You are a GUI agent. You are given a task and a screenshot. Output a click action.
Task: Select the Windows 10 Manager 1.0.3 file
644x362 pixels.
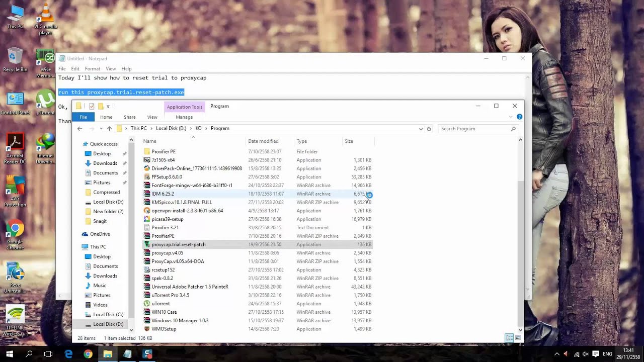(257, 321)
